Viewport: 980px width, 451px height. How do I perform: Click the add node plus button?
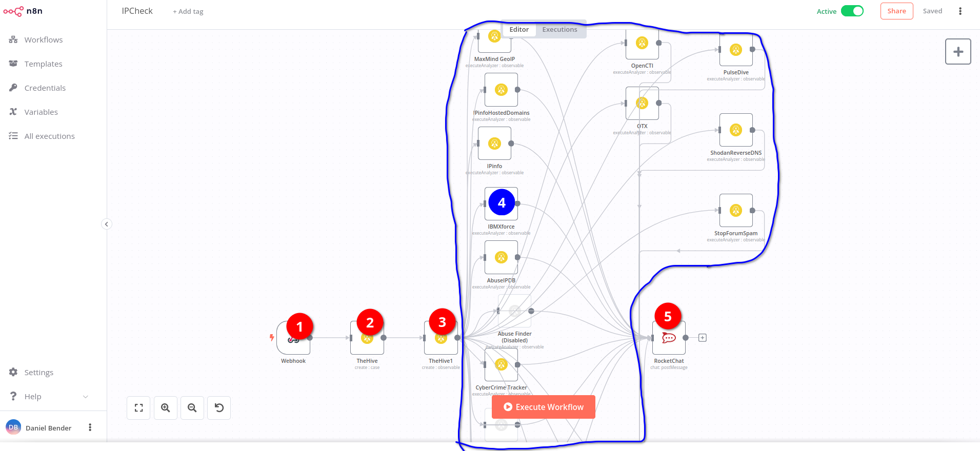958,52
